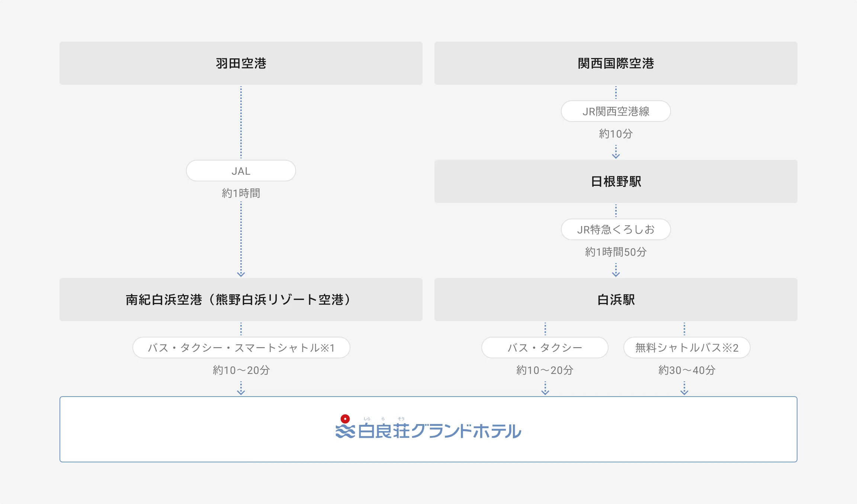
Task: Click the arrowhead just above 白浜駅 box
Action: (x=616, y=274)
